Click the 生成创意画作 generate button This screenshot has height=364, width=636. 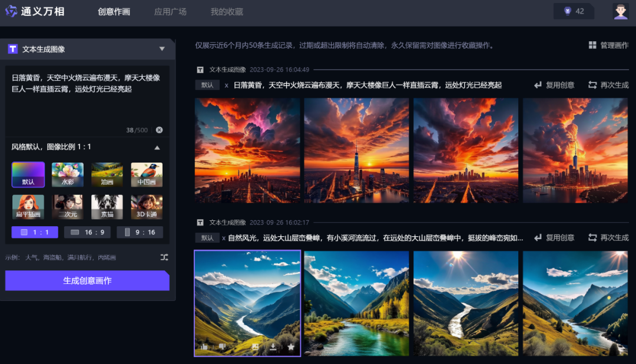(x=87, y=280)
